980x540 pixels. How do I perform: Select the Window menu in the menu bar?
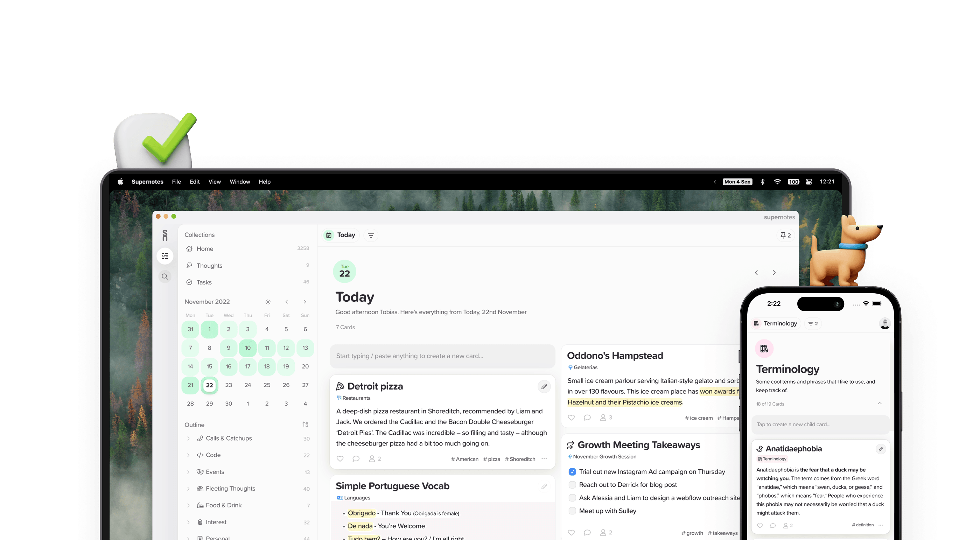(239, 181)
